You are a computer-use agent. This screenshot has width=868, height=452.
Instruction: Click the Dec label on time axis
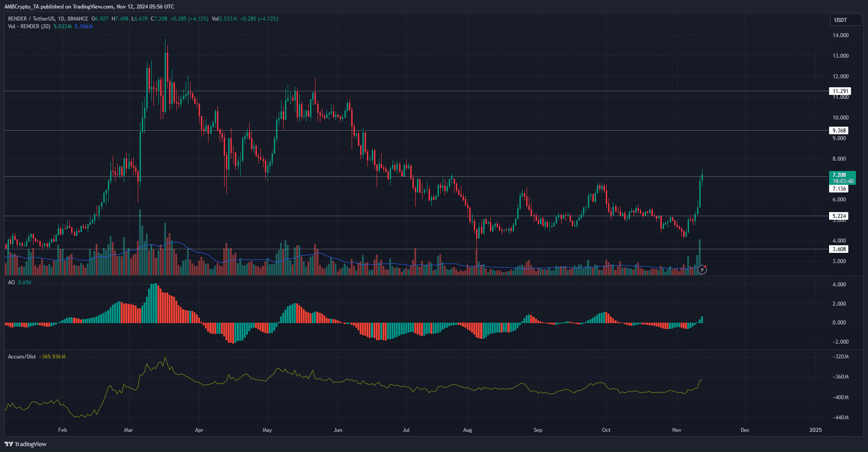point(745,430)
